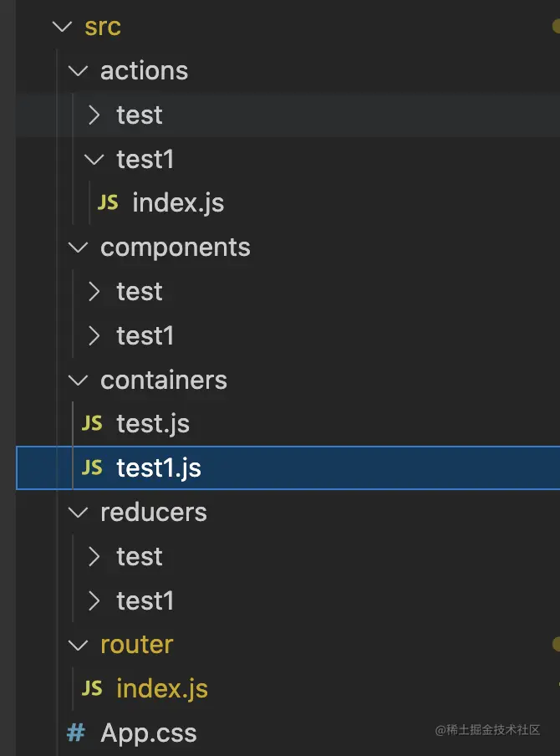560x756 pixels.
Task: Click JS icon of test1 index.js
Action: pyautogui.click(x=108, y=203)
